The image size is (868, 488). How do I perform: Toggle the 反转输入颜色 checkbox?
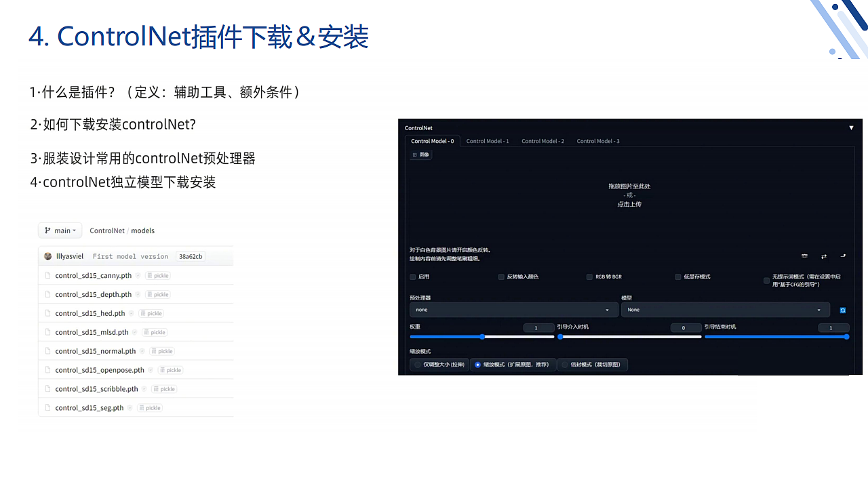click(501, 277)
